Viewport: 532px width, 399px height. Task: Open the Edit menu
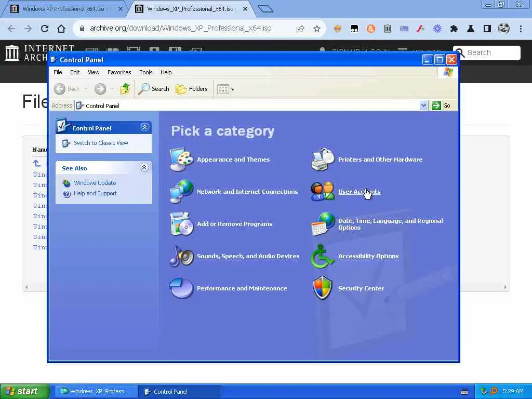[75, 72]
